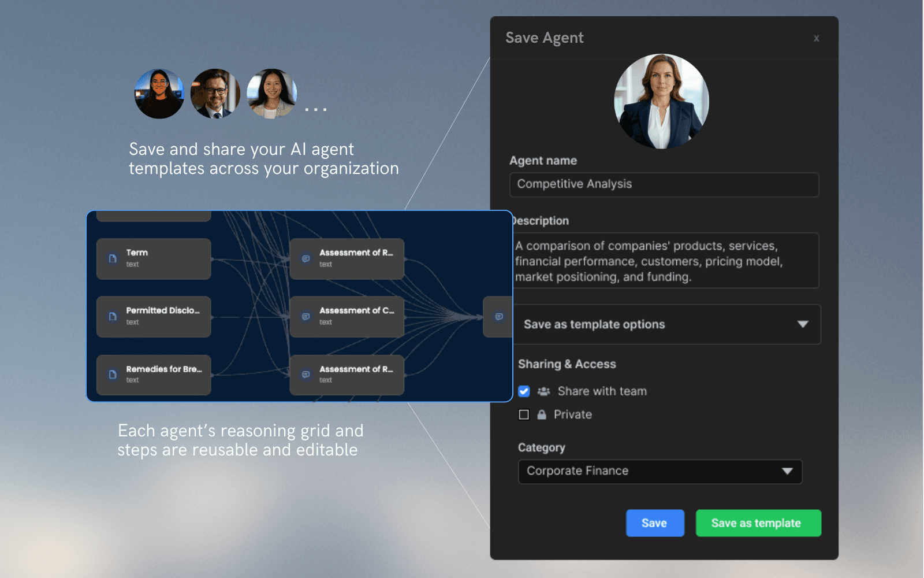Enable the Private option
This screenshot has width=924, height=578.
[524, 414]
